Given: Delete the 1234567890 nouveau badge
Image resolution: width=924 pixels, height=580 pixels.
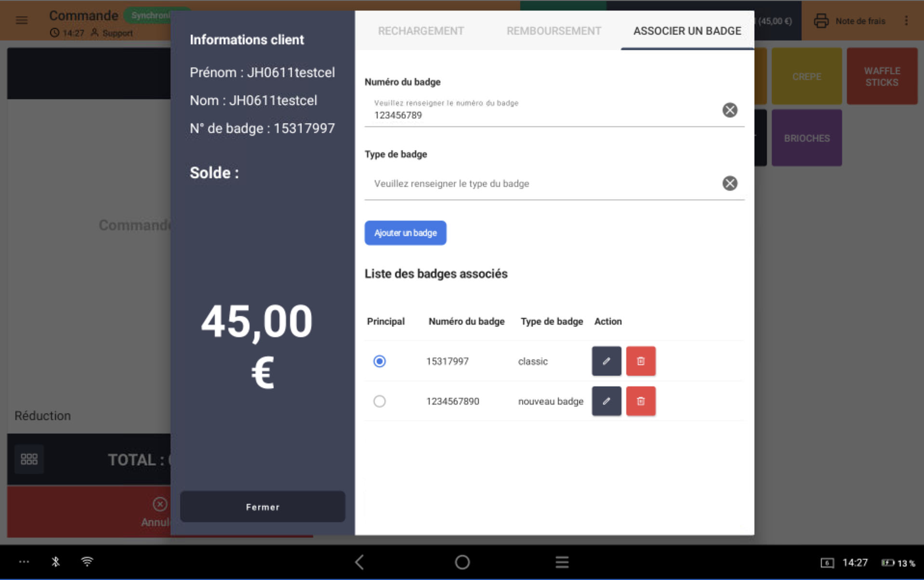Looking at the screenshot, I should (x=640, y=401).
